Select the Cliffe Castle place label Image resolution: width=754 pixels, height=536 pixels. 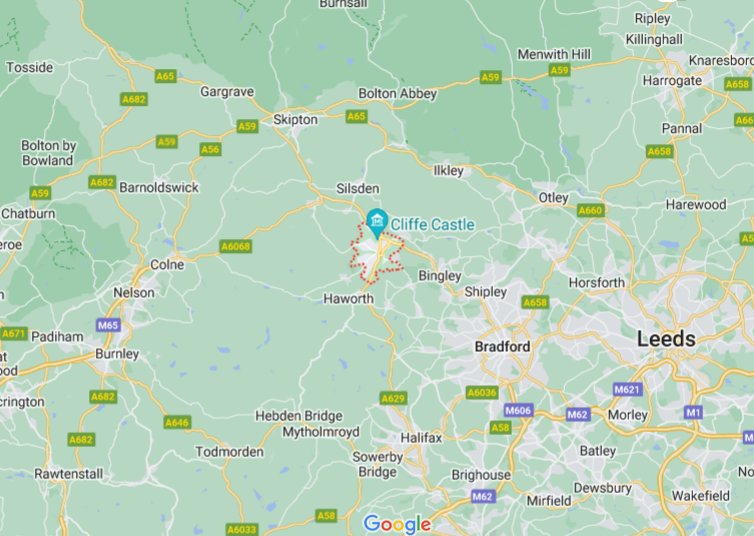432,224
